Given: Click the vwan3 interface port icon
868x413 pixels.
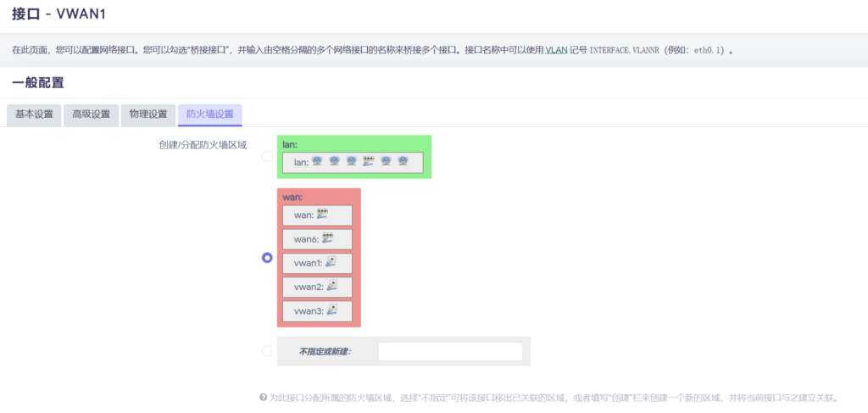Looking at the screenshot, I should 331,310.
